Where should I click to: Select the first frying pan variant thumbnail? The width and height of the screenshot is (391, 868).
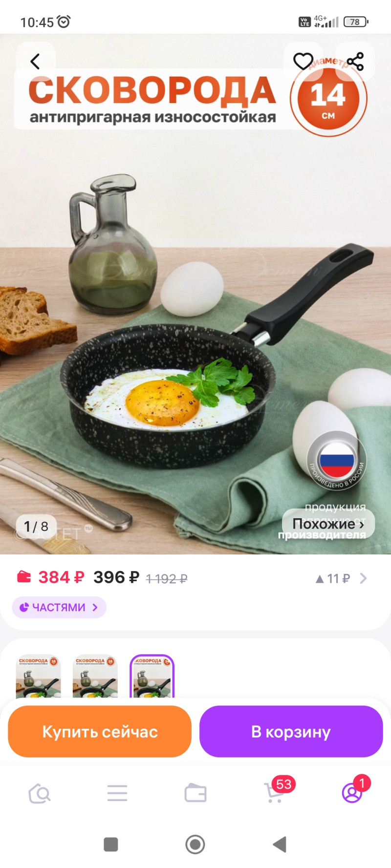(39, 677)
